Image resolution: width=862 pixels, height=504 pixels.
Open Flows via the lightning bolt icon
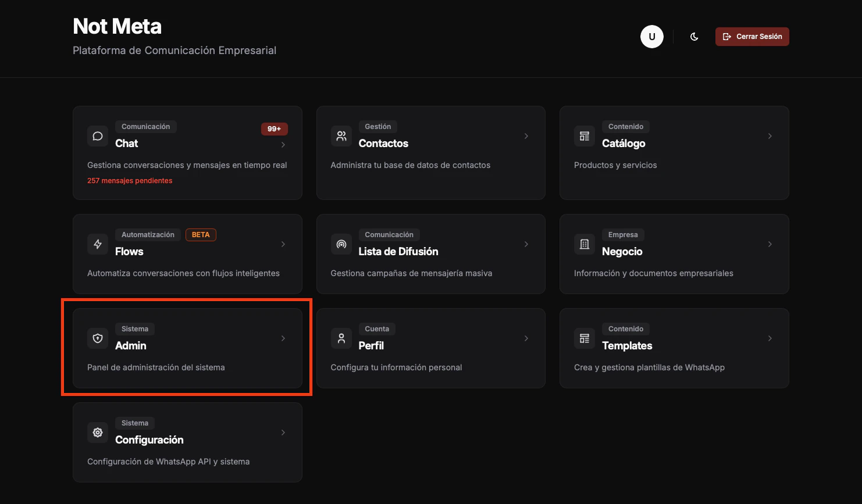[x=97, y=244]
